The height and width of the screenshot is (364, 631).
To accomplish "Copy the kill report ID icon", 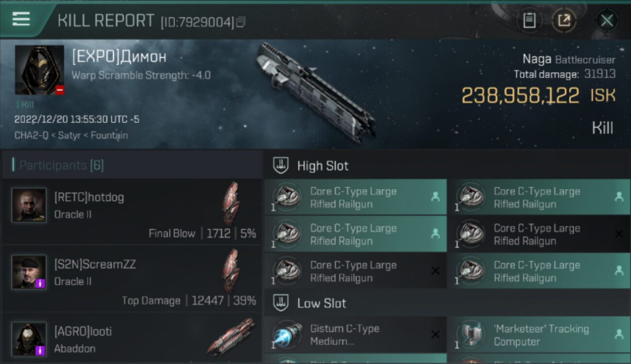I will point(241,22).
